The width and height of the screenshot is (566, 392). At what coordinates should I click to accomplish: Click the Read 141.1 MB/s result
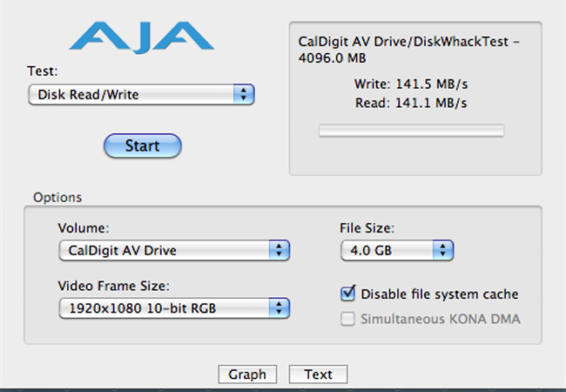[411, 103]
